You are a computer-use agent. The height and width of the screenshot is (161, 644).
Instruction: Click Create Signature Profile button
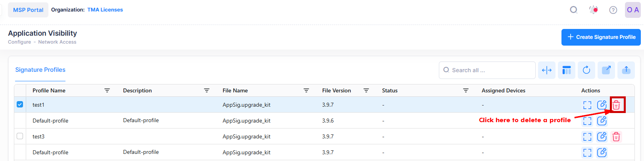(601, 37)
